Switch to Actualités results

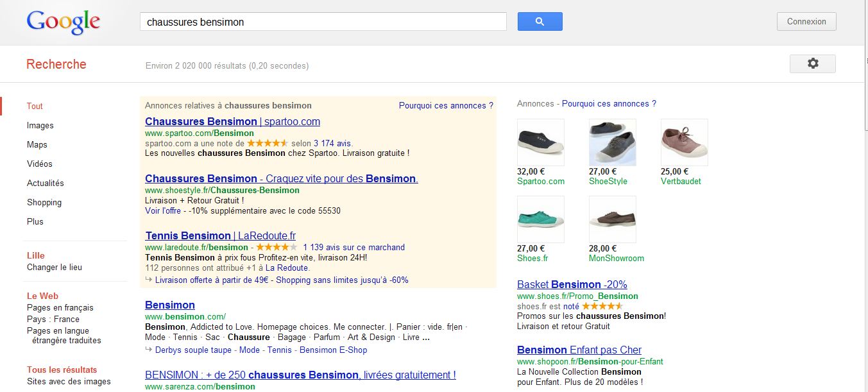(46, 183)
